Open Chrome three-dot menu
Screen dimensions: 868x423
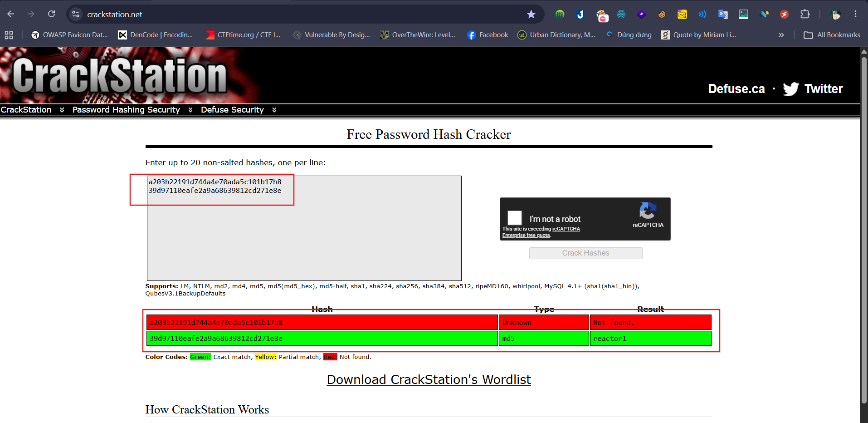[x=855, y=14]
